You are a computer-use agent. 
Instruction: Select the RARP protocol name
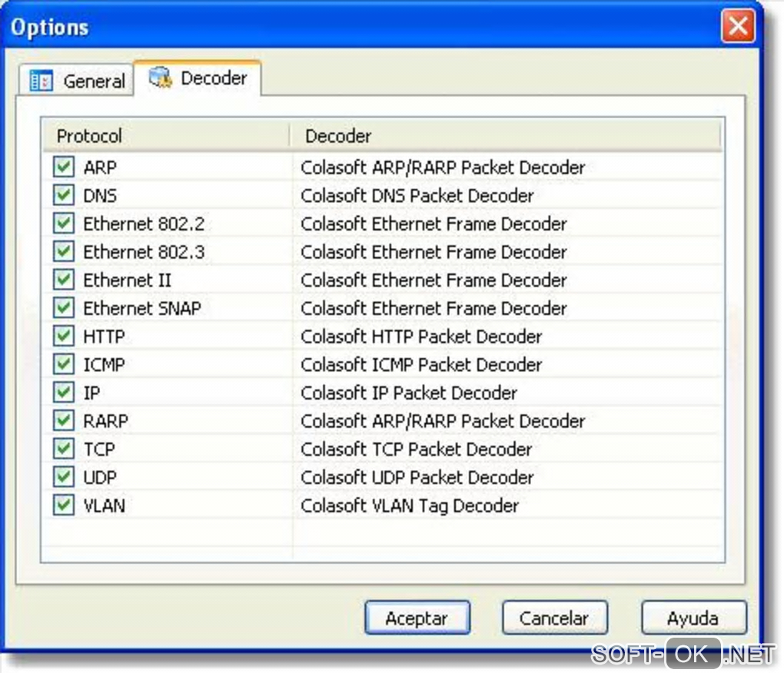coord(105,421)
